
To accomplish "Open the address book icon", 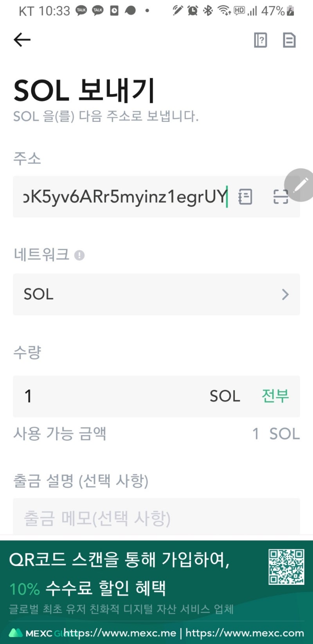I will 245,197.
